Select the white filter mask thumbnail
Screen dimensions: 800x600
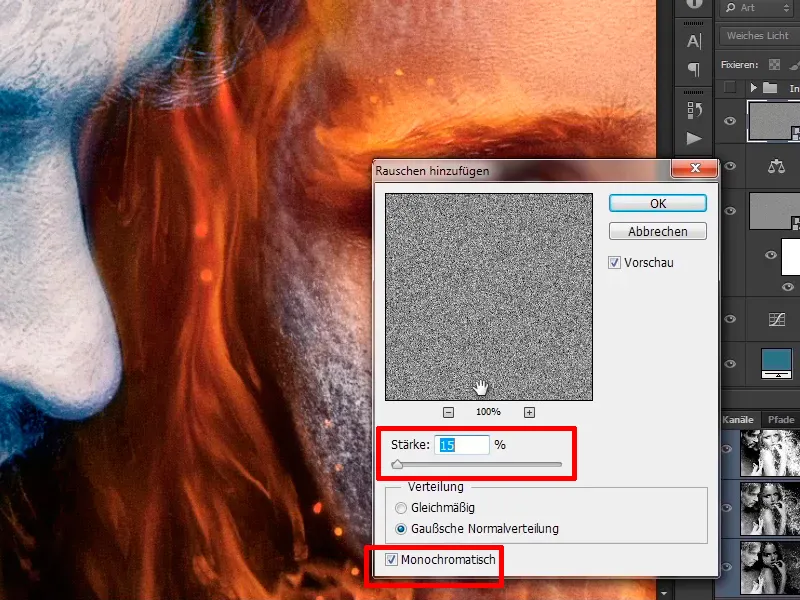(791, 255)
